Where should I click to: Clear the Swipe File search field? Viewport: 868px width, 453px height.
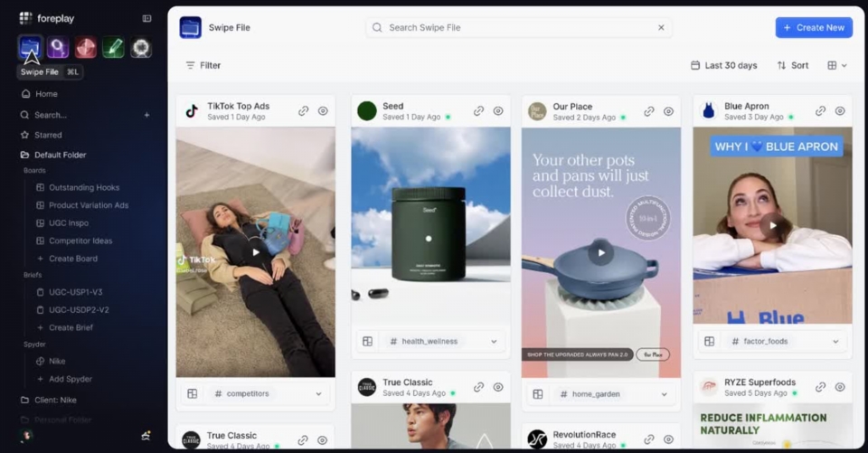tap(661, 28)
